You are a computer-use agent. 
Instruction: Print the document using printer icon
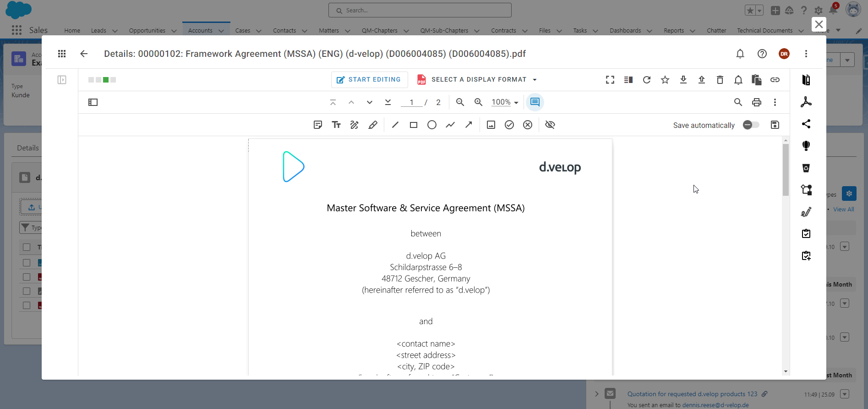pos(756,102)
